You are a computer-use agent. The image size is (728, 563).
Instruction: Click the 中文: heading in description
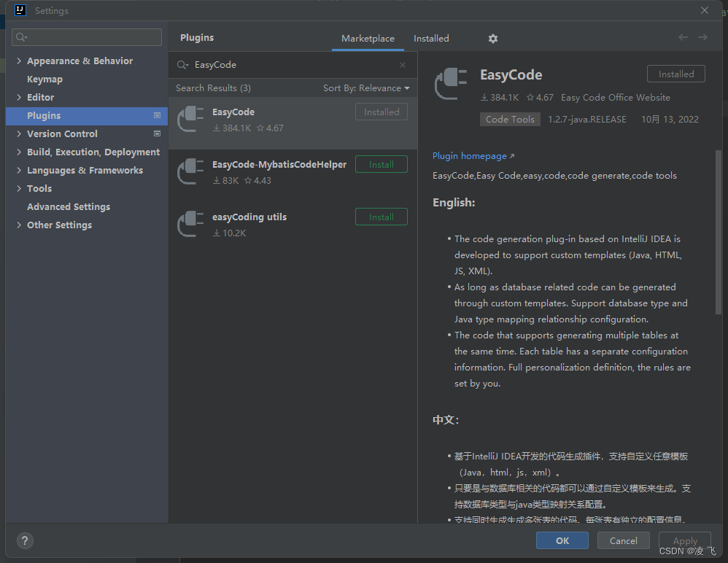[446, 420]
